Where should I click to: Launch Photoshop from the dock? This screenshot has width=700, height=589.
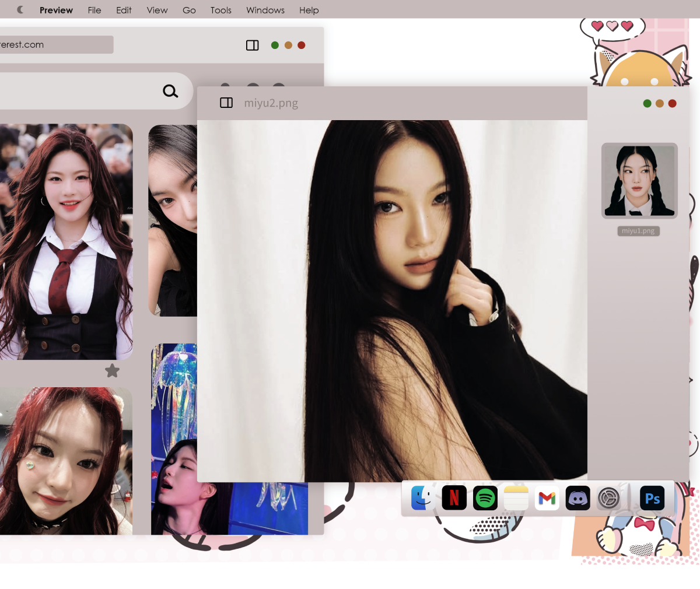coord(652,498)
